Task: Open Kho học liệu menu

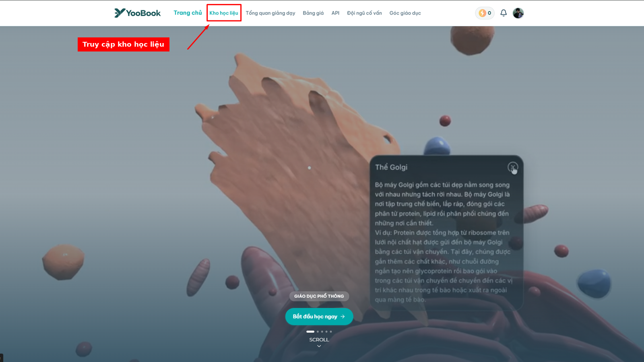Action: tap(224, 13)
